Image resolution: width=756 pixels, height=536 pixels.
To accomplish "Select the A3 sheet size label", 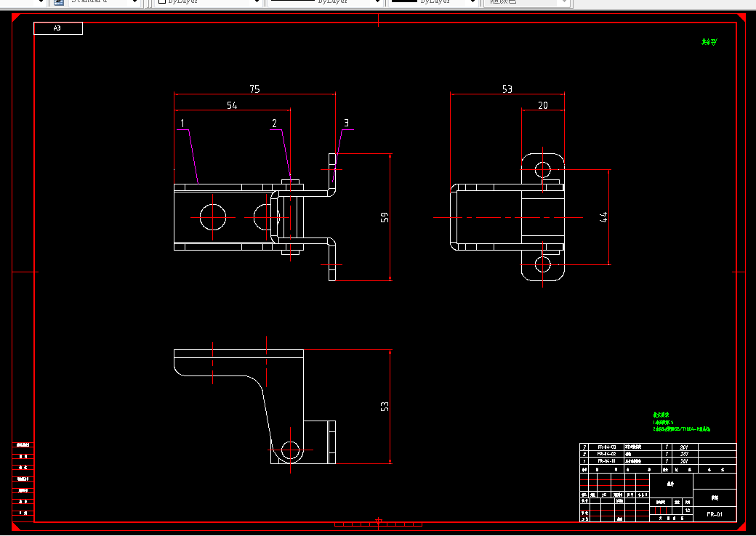I will [57, 28].
